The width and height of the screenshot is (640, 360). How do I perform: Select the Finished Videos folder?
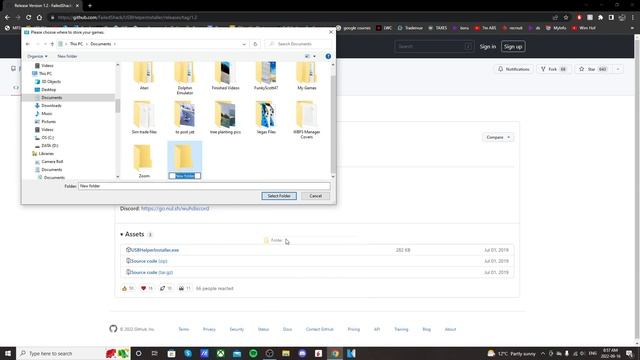point(225,76)
